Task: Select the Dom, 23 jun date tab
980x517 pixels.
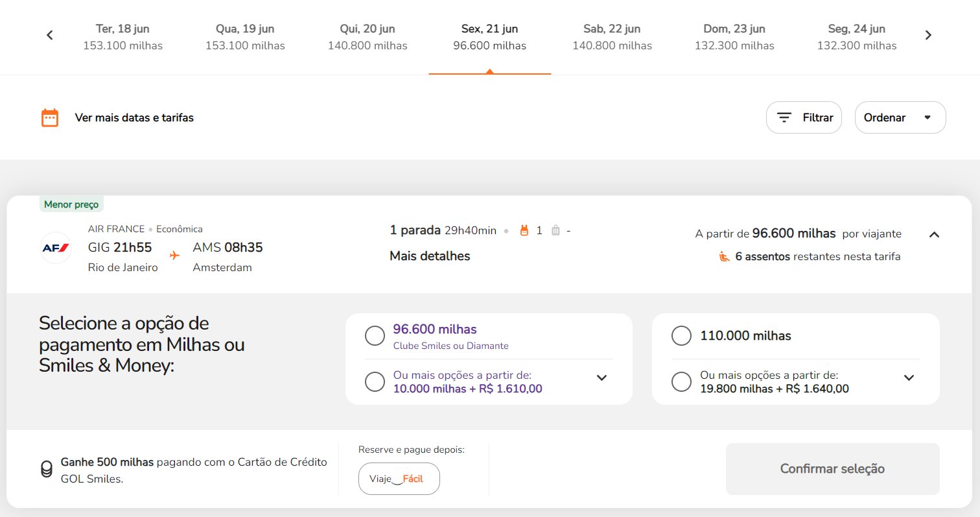Action: coord(734,37)
